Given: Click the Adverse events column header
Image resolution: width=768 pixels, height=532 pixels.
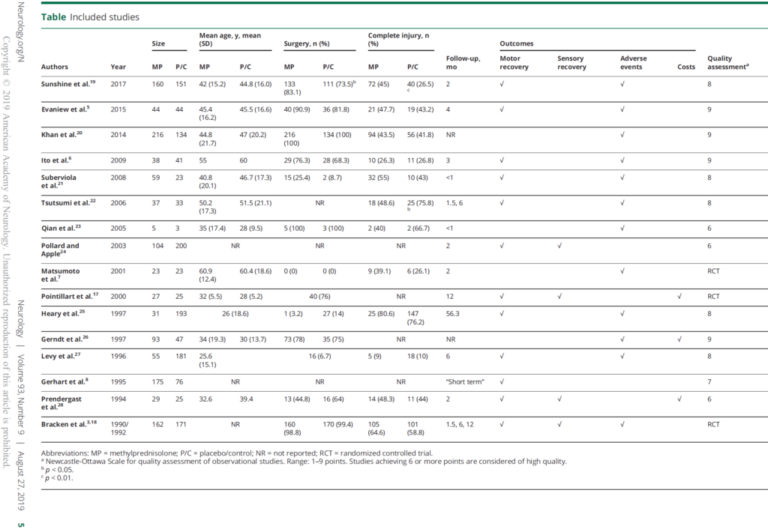Looking at the screenshot, I should point(633,63).
